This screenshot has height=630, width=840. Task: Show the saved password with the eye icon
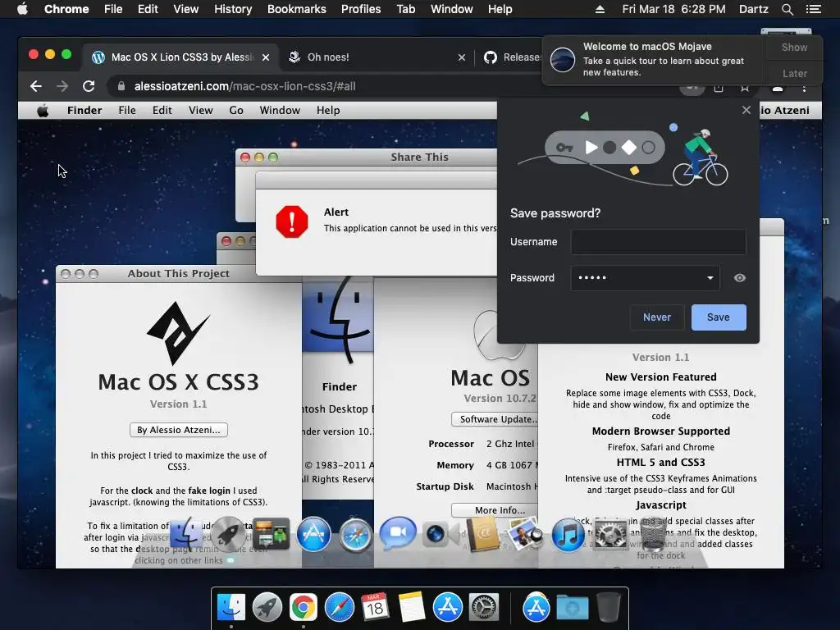pos(739,277)
